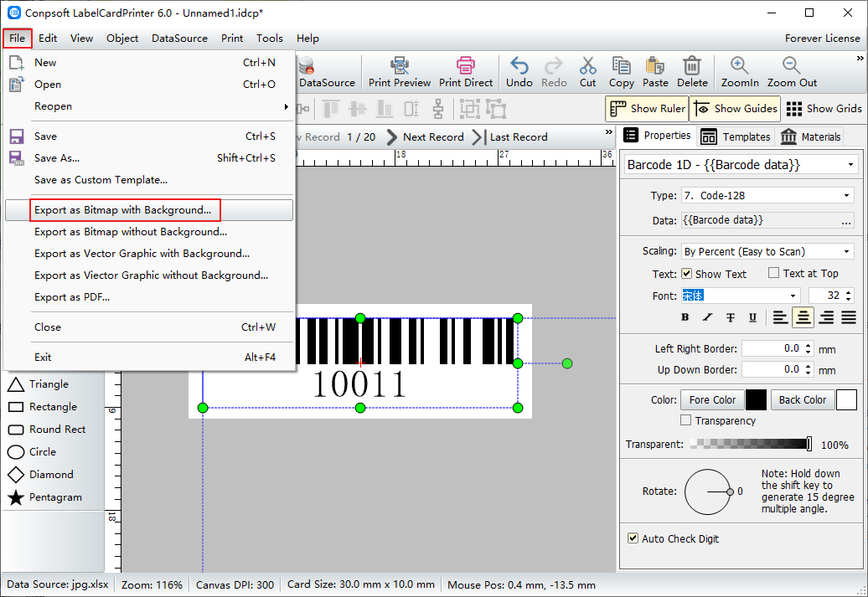
Task: Uncheck the Show Text checkbox
Action: [686, 273]
